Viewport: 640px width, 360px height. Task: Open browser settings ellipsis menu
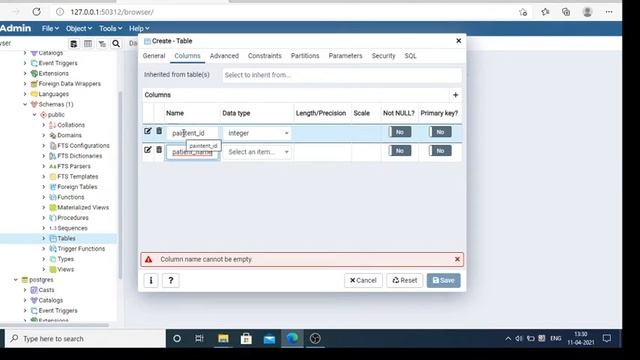[x=609, y=12]
